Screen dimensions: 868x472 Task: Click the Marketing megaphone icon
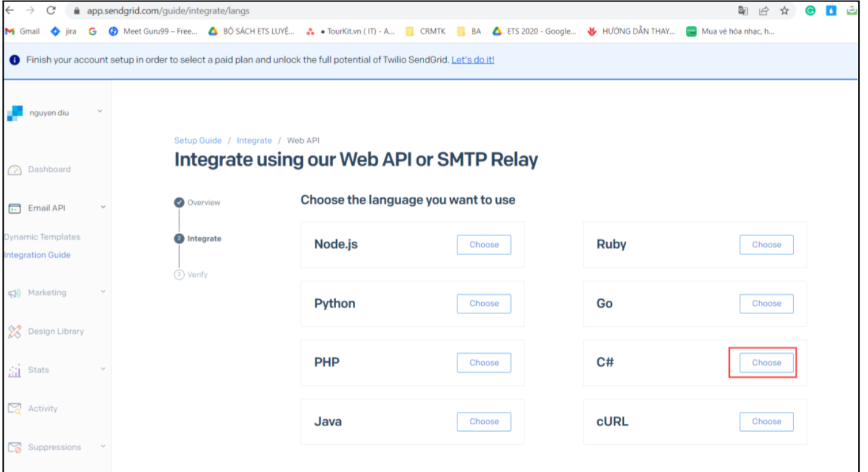pos(14,293)
